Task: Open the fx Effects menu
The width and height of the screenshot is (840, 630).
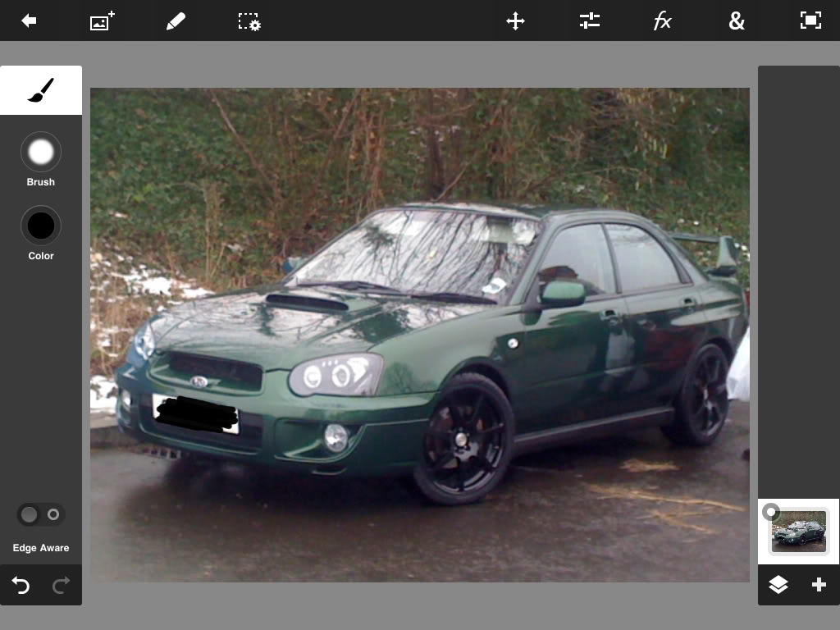Action: (663, 21)
